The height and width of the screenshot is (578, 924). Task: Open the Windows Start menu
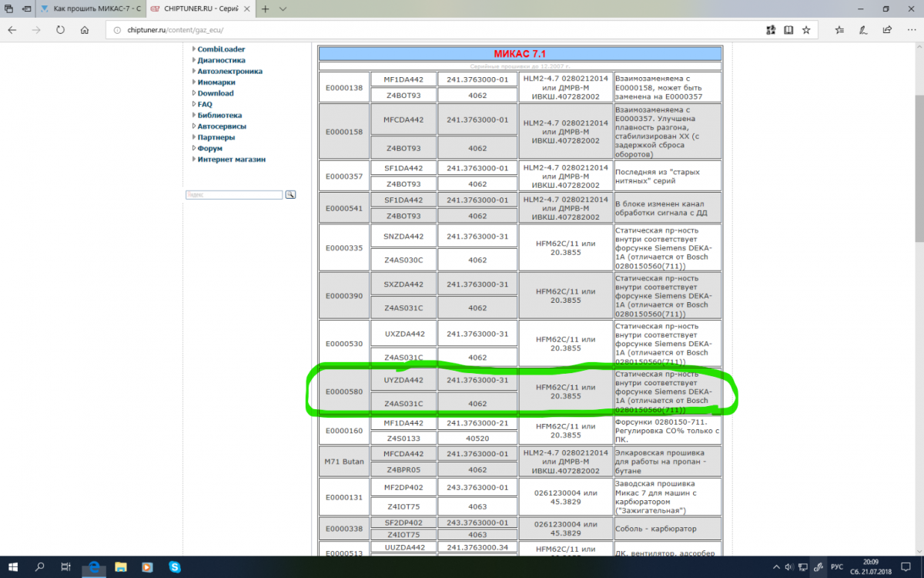14,567
